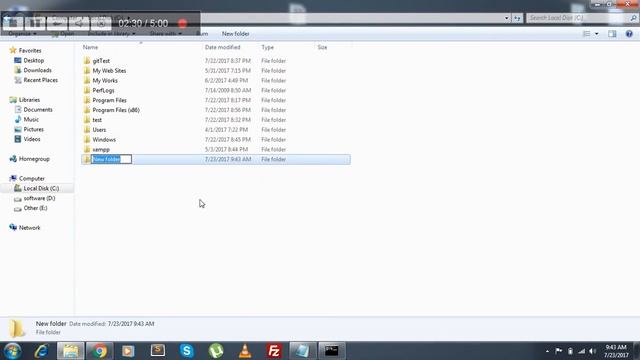Click the clock showing 9:43 AM
Screen dimensions: 640x360
tap(616, 347)
